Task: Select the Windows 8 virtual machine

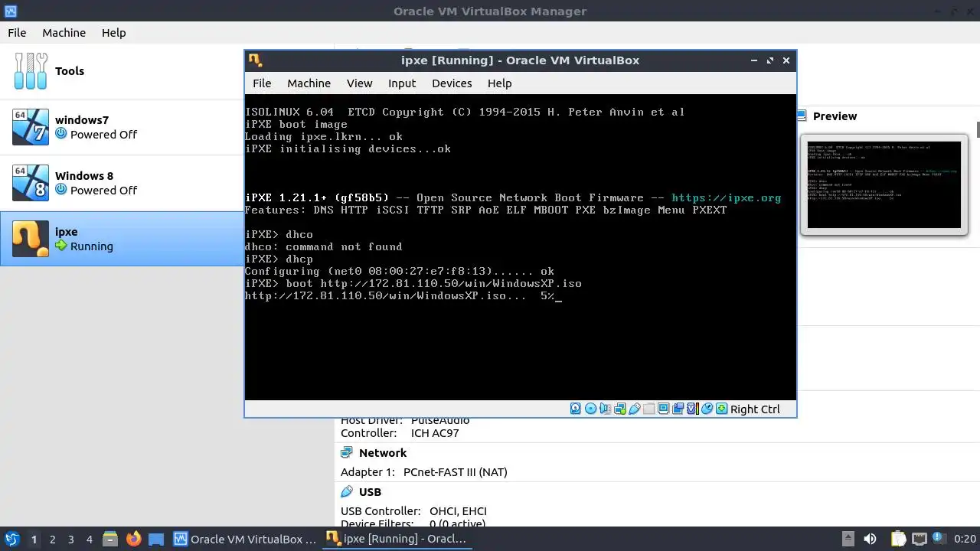Action: (x=122, y=182)
